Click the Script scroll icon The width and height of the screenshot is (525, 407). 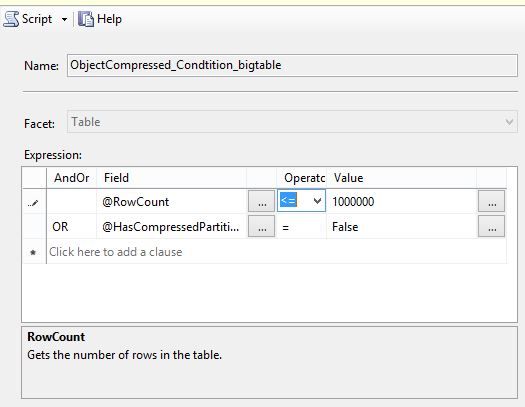tap(11, 19)
